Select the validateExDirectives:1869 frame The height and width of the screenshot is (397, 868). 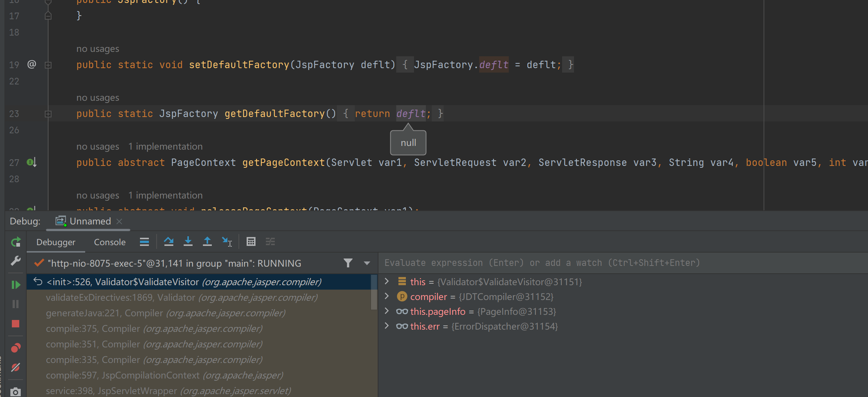(199, 297)
